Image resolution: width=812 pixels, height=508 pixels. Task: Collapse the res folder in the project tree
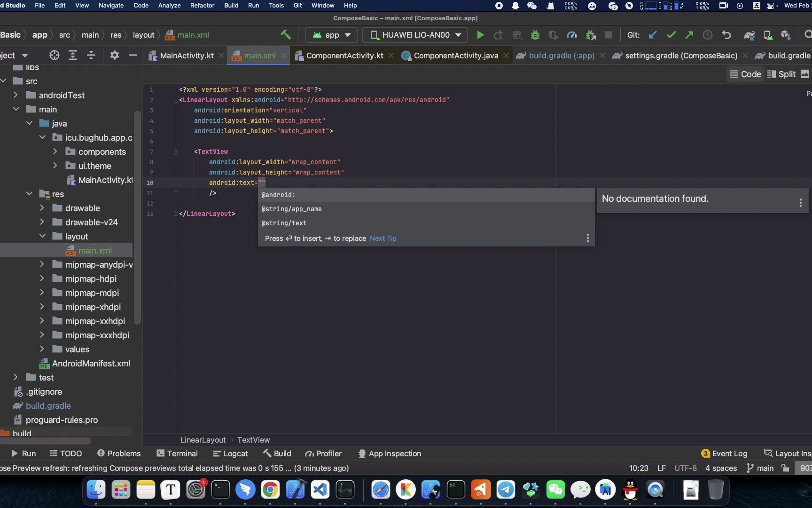29,194
